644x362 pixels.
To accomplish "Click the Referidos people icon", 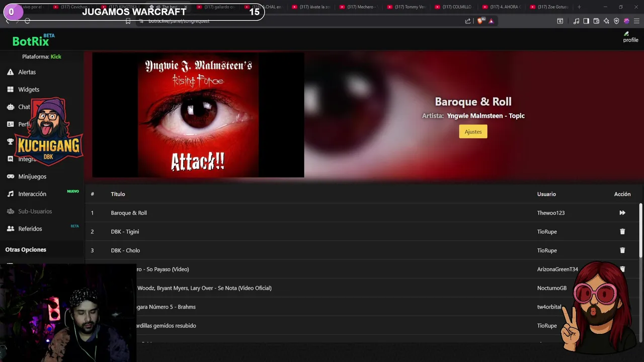I will coord(10,229).
